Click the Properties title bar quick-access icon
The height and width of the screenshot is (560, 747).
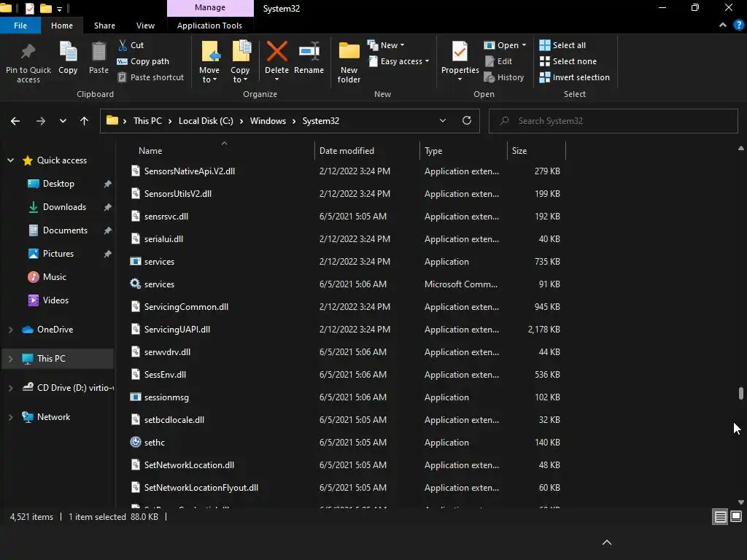(x=29, y=8)
